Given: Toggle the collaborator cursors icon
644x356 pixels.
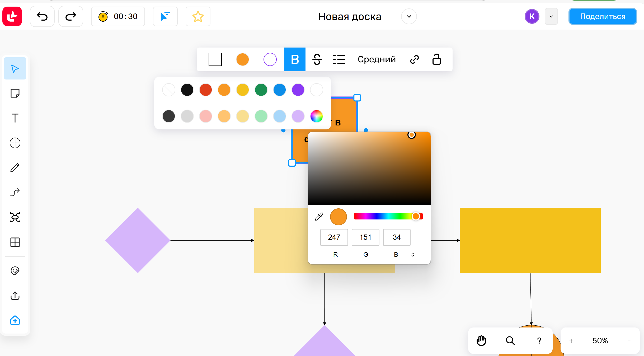Looking at the screenshot, I should pyautogui.click(x=165, y=16).
